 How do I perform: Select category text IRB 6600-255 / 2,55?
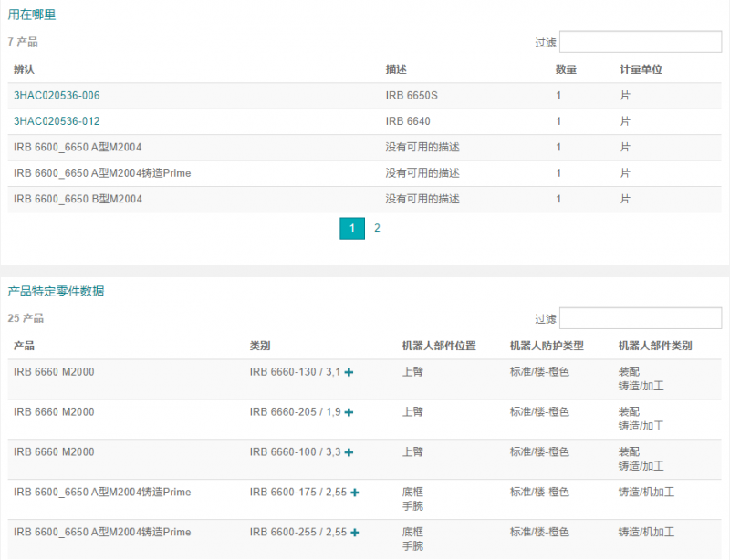pyautogui.click(x=298, y=533)
